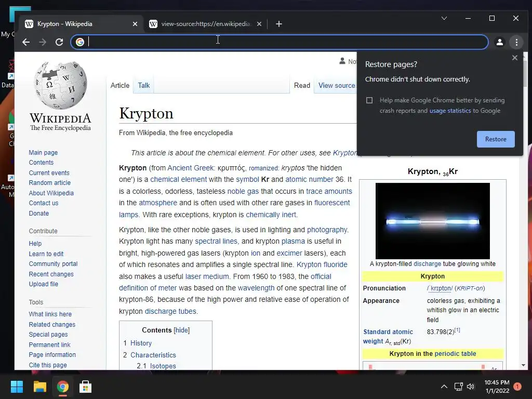The image size is (532, 399).
Task: Dismiss the Restore pages popup
Action: (x=515, y=58)
